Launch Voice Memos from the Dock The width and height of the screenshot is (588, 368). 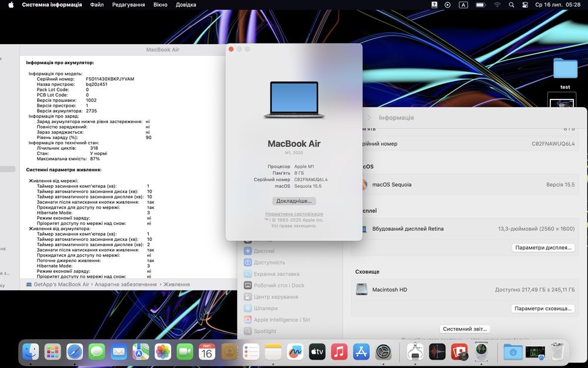pyautogui.click(x=437, y=352)
